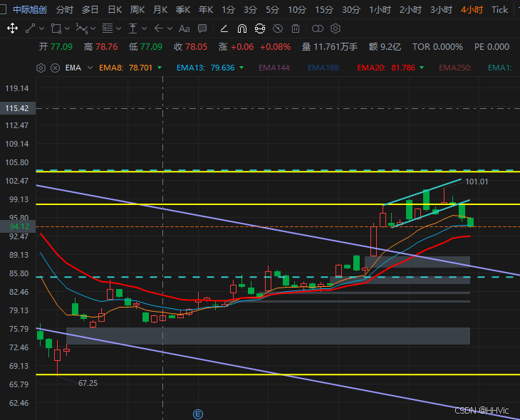The width and height of the screenshot is (520, 420).
Task: Toggle the EMA250 line label
Action: (x=455, y=68)
